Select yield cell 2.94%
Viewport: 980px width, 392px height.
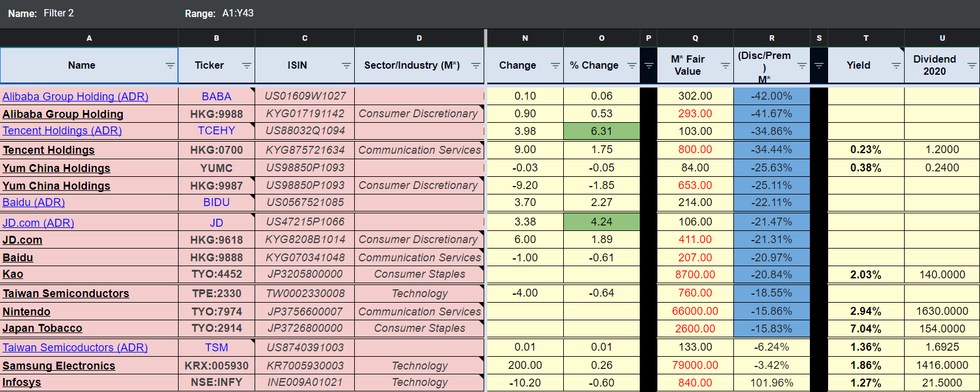tap(866, 311)
